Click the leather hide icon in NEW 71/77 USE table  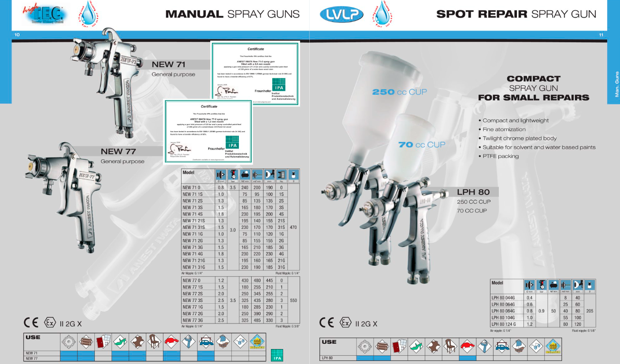137,341
